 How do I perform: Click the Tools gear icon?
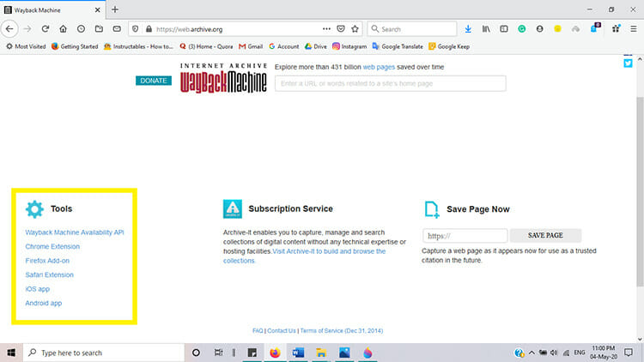(34, 209)
